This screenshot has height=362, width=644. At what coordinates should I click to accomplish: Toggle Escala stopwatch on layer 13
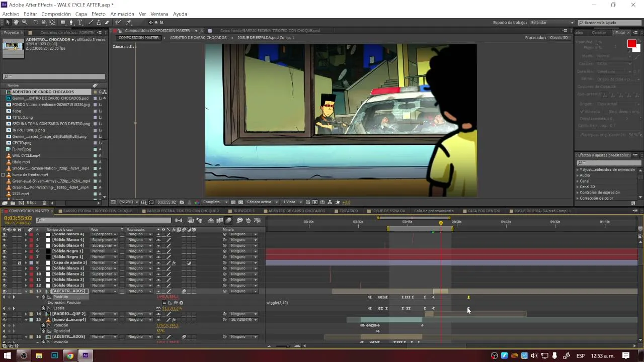click(43, 308)
